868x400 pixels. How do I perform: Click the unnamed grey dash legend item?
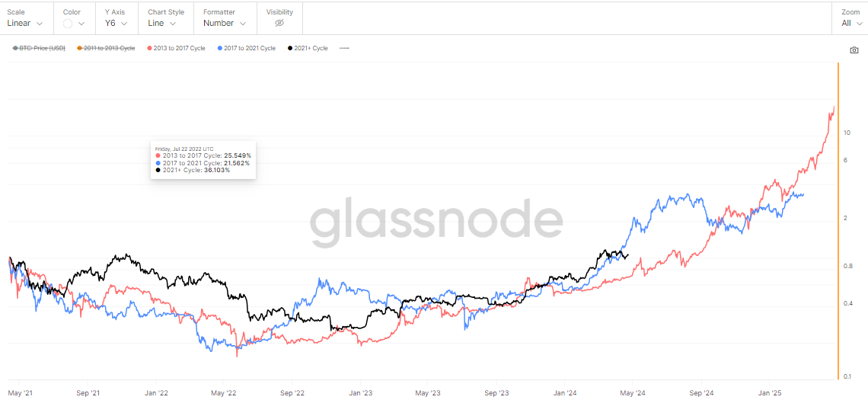tap(344, 48)
